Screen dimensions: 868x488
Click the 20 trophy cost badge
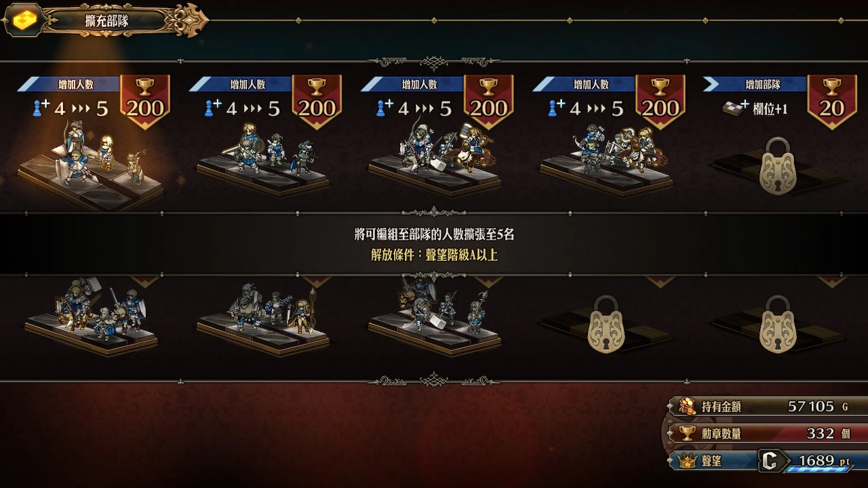[832, 102]
